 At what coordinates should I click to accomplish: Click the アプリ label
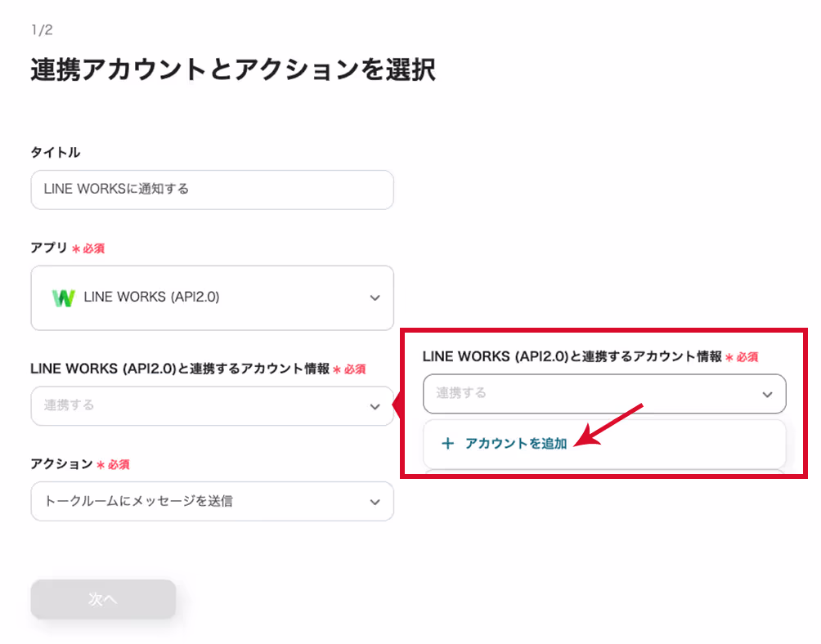coord(49,248)
